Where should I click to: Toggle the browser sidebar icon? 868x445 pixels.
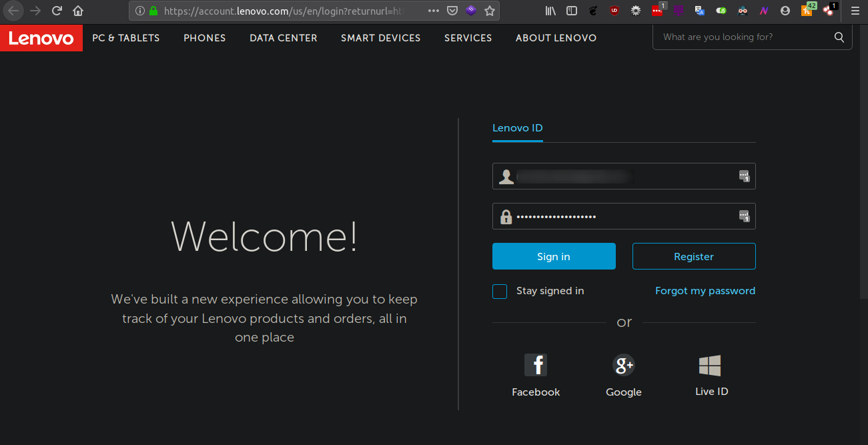(x=572, y=11)
